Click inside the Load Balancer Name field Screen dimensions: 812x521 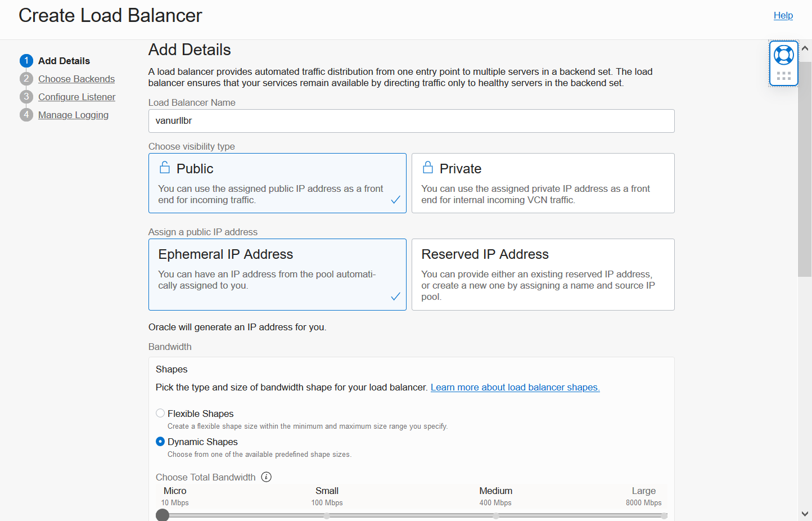(x=411, y=120)
